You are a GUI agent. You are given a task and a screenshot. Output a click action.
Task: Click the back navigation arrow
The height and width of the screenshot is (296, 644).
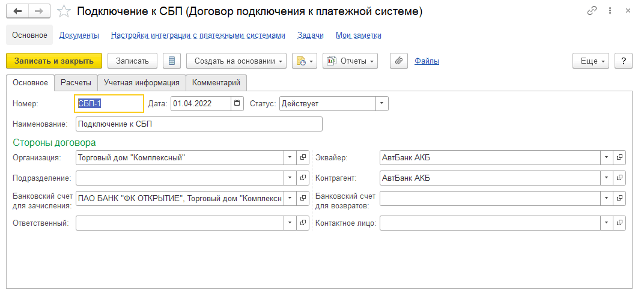point(17,11)
